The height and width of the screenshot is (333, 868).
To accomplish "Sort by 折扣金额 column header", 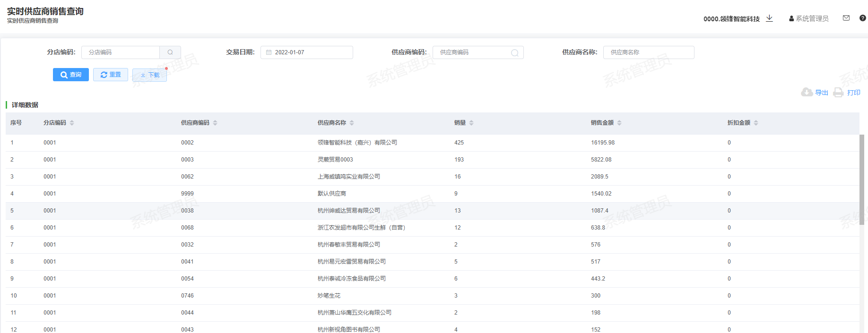I will coord(756,123).
